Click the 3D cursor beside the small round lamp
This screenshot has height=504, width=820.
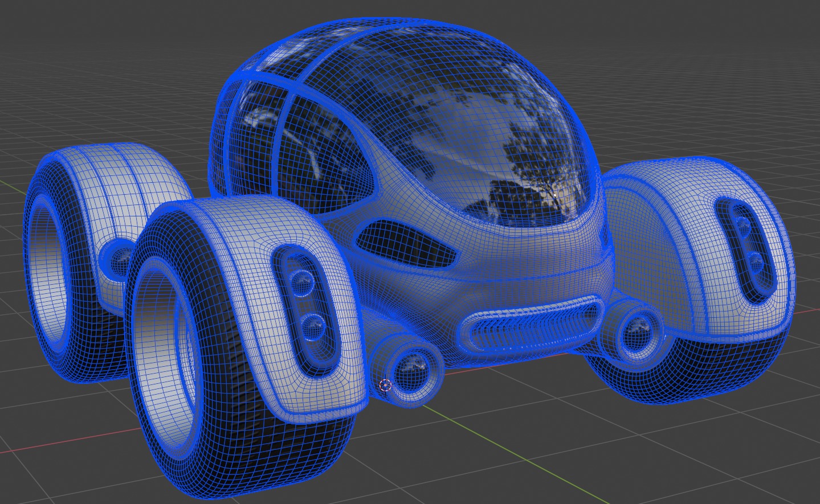click(385, 386)
